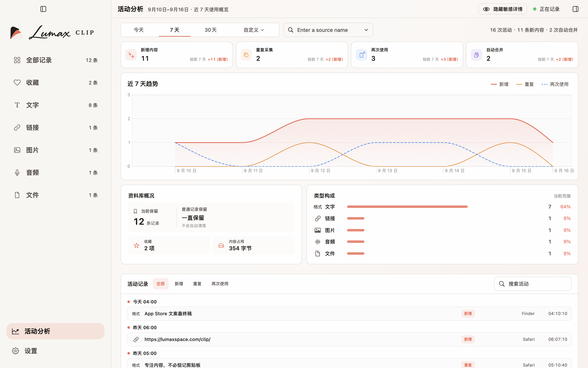This screenshot has height=368, width=588.
Task: Click the link icon in 类型构成 list
Action: click(x=317, y=218)
